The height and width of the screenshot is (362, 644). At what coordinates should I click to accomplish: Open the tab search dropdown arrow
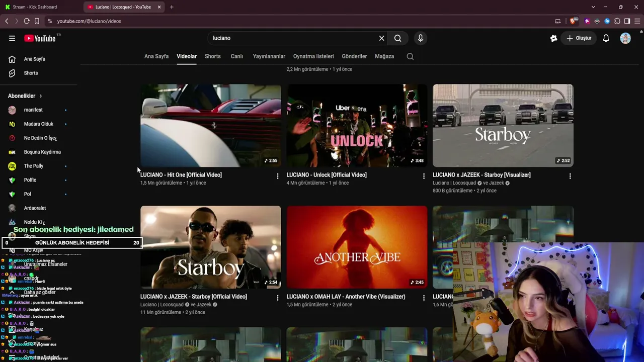pyautogui.click(x=593, y=7)
